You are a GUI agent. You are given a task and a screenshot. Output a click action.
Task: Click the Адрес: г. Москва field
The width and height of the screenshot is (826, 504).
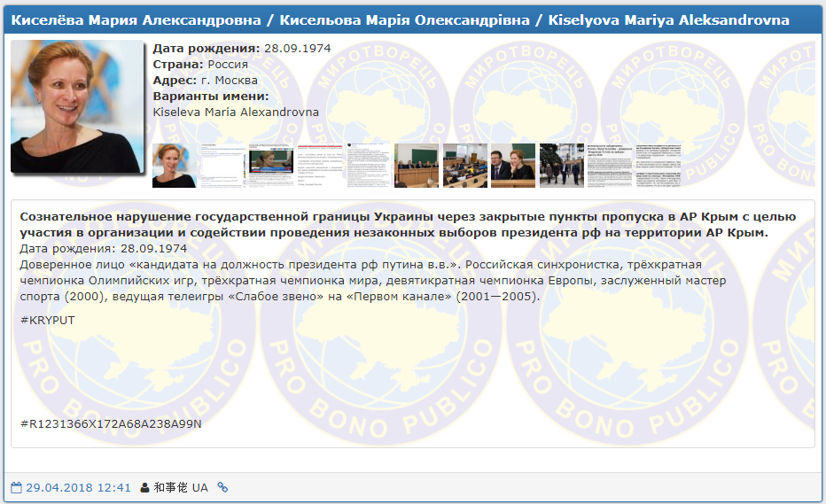[206, 81]
